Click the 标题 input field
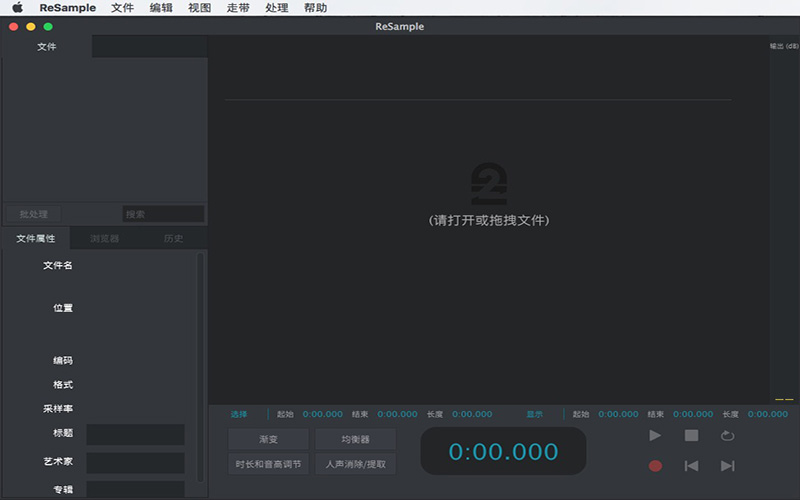The image size is (800, 500). (x=135, y=434)
